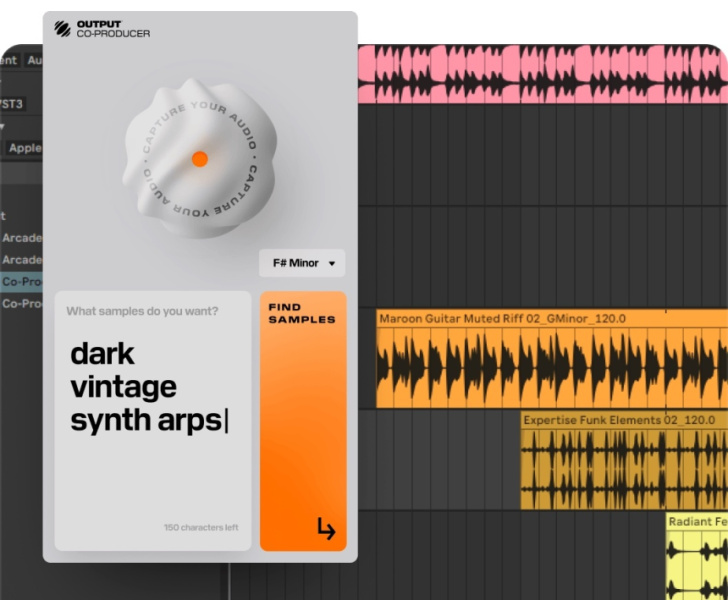The image size is (728, 600).
Task: Select the Expertise Funk Elements clip
Action: (624, 460)
